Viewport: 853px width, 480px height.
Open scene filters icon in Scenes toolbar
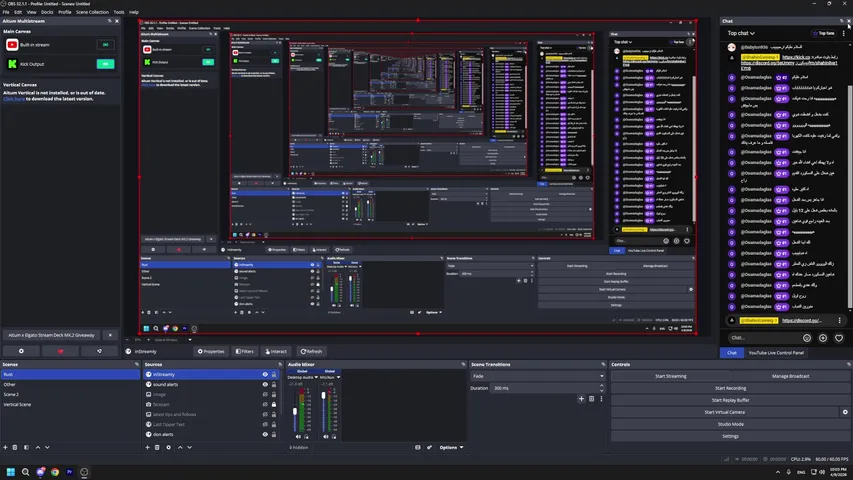(26, 447)
